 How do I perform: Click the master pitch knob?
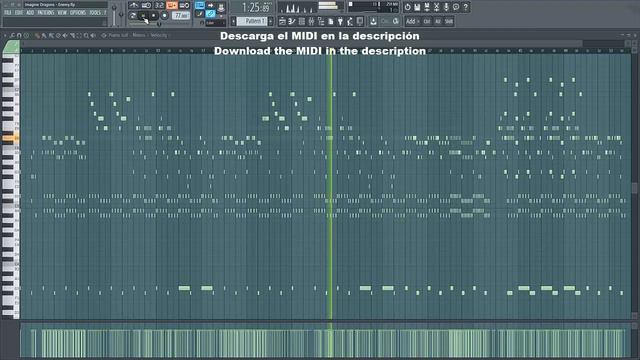click(x=121, y=15)
